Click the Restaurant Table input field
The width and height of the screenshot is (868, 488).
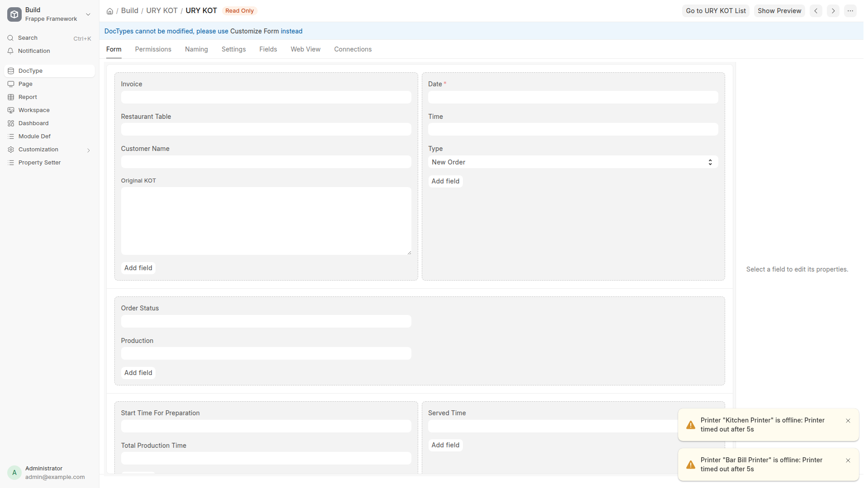[x=266, y=130]
